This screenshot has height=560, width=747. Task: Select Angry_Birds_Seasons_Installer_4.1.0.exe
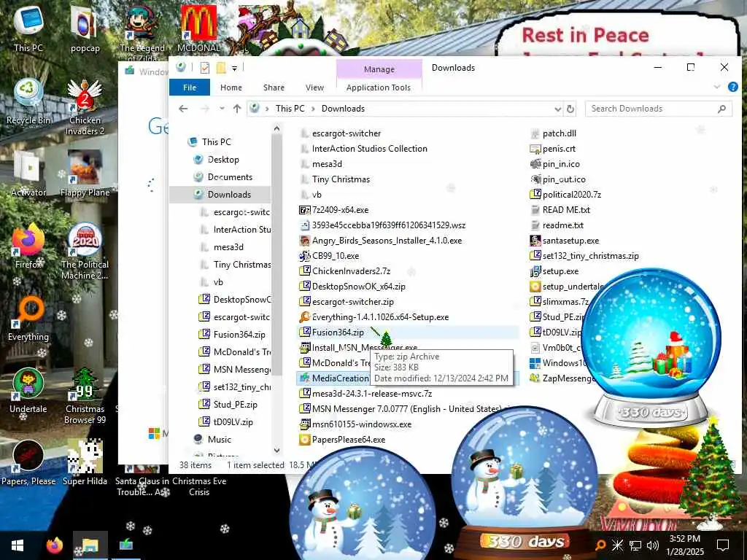387,241
